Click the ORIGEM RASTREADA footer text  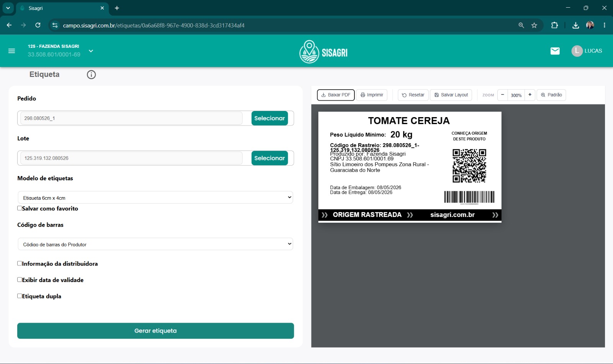[x=367, y=215]
